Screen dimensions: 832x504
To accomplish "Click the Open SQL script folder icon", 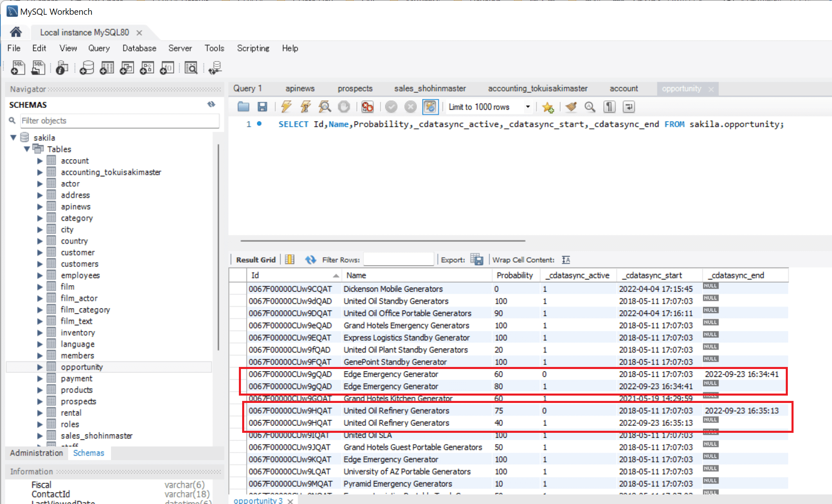I will coord(243,107).
